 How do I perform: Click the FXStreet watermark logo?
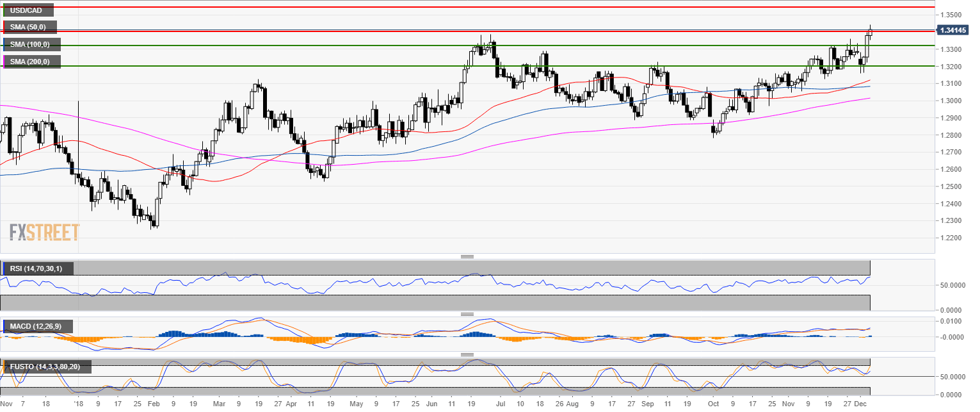click(x=44, y=231)
